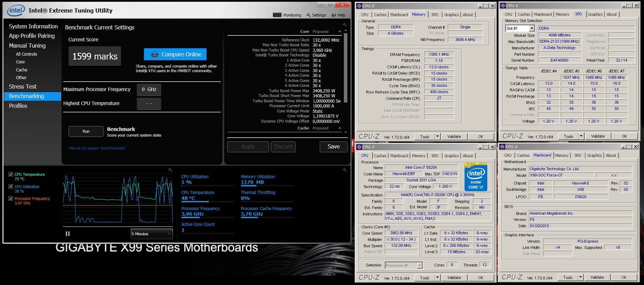
Task: Open Profiles section in XTU
Action: 18,106
